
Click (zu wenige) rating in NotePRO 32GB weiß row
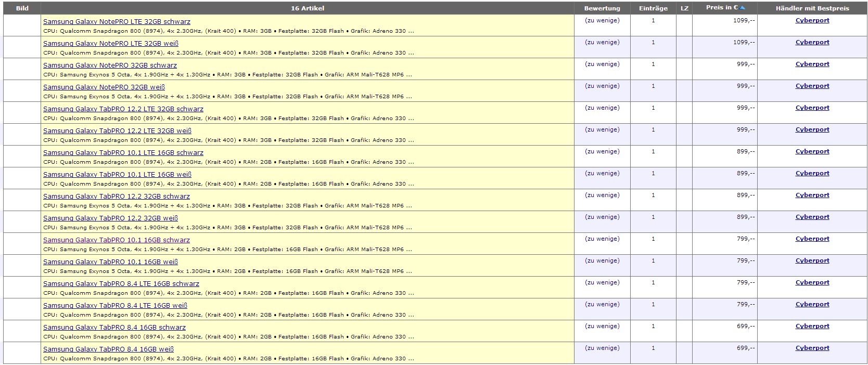pyautogui.click(x=602, y=86)
